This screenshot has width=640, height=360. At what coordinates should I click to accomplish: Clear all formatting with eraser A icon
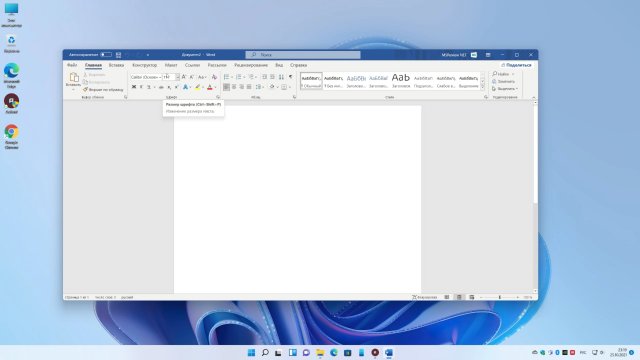(x=214, y=77)
